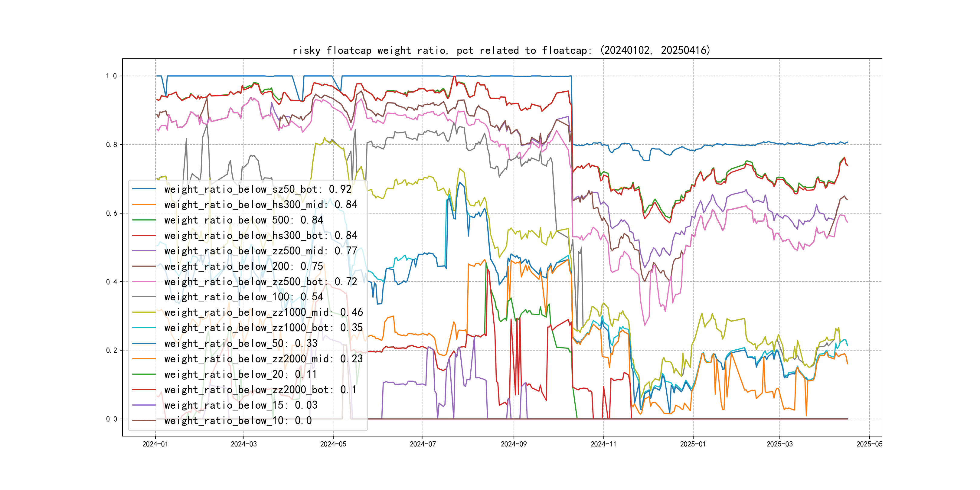Click the weight_ratio_below_hs300_mid legend label

(x=261, y=205)
